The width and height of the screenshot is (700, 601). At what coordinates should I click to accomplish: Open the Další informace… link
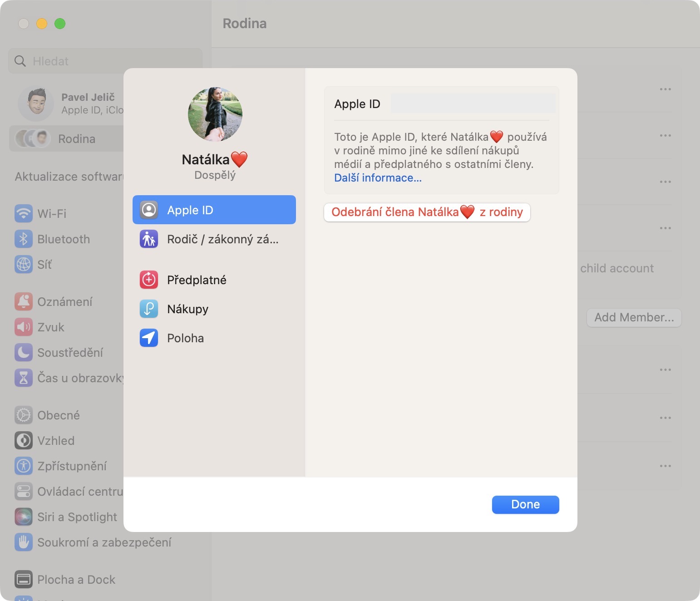click(378, 178)
